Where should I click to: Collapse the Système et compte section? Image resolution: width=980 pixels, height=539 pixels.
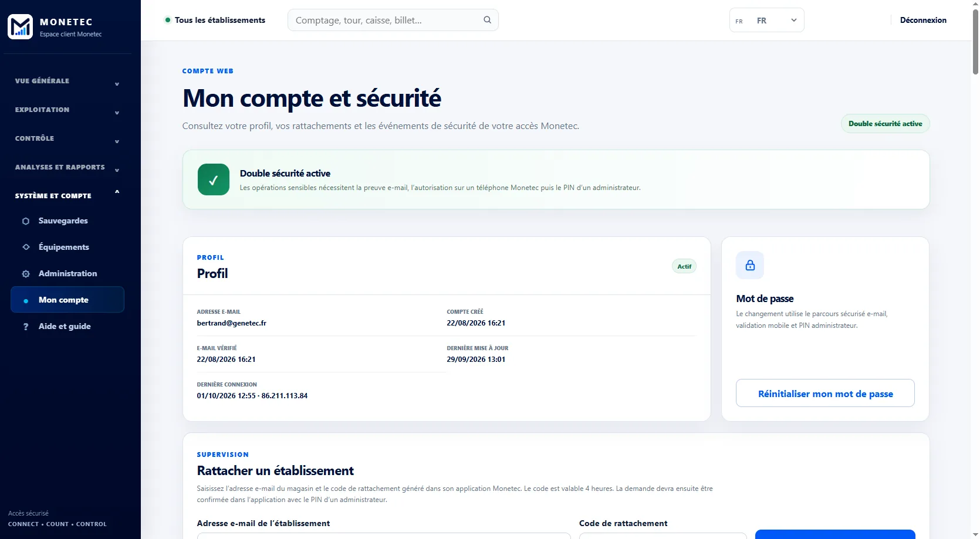tap(67, 195)
